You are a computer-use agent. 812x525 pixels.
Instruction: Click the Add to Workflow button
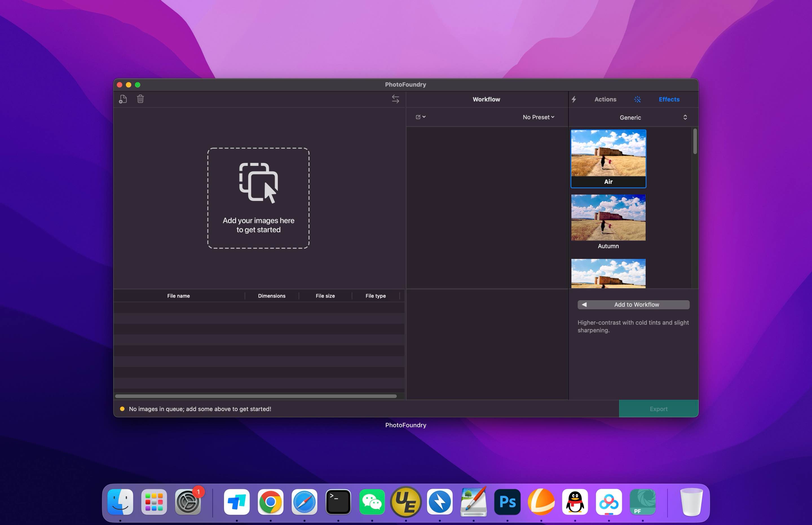tap(633, 305)
